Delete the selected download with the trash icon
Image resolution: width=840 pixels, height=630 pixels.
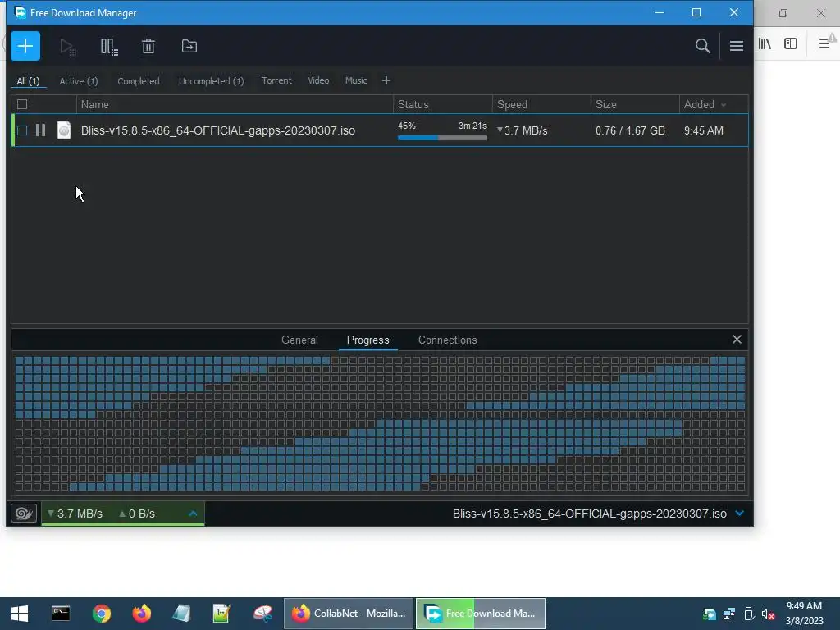(148, 46)
